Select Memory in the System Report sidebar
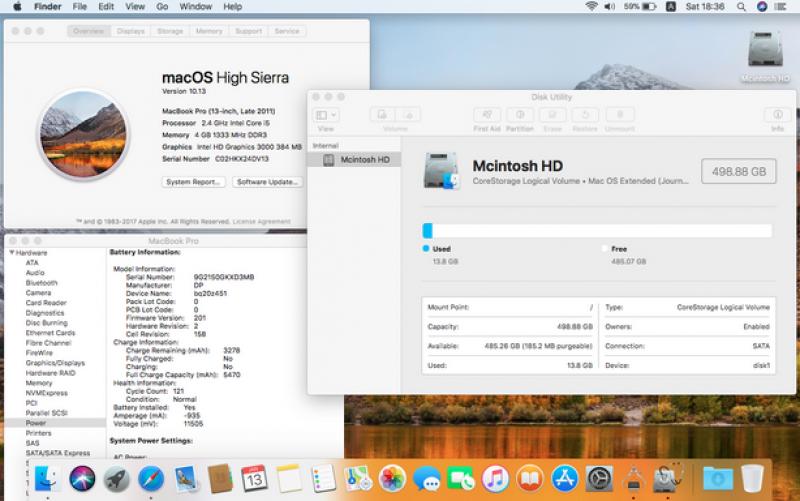Viewport: 800px width, 501px height. 39,383
